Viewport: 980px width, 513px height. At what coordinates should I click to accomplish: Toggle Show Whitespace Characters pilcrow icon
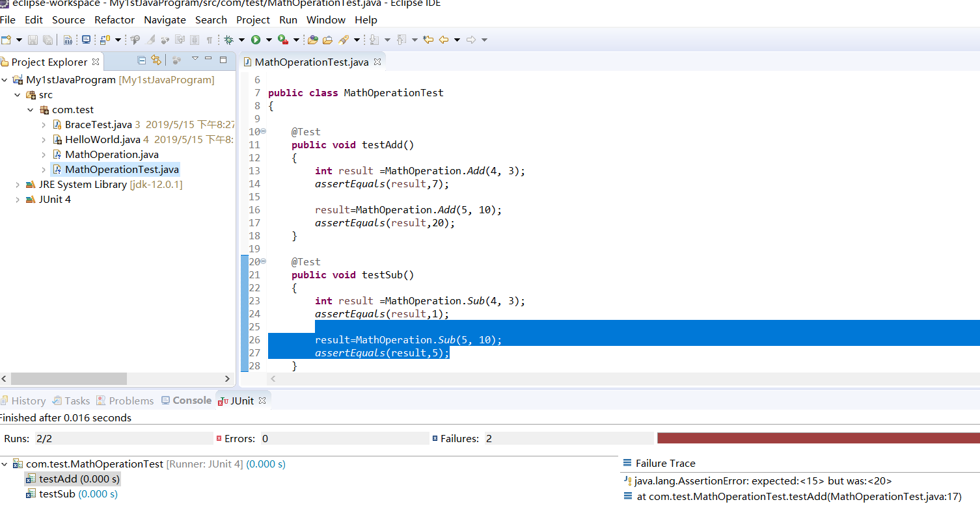tap(210, 40)
